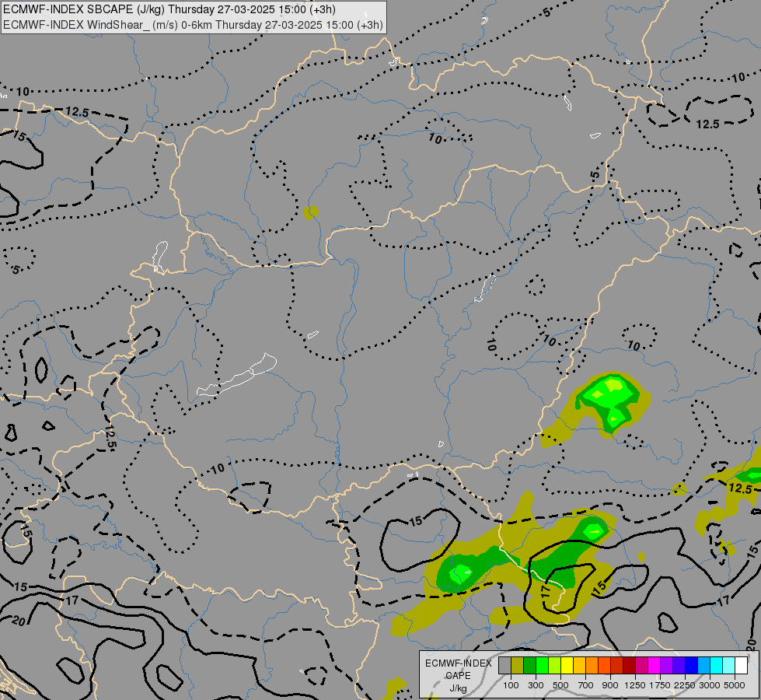761x700 pixels.
Task: Click the deep pink swatch right of 1250
Action: 641,665
